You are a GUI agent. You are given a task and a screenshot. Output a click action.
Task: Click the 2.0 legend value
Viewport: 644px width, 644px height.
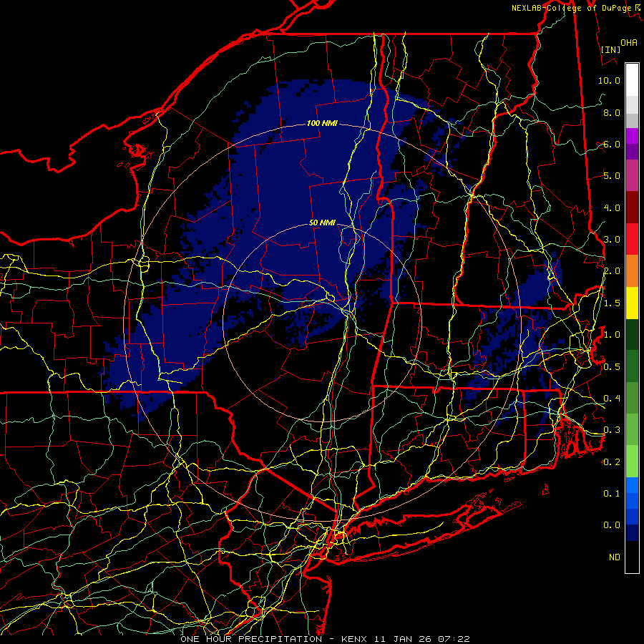612,271
